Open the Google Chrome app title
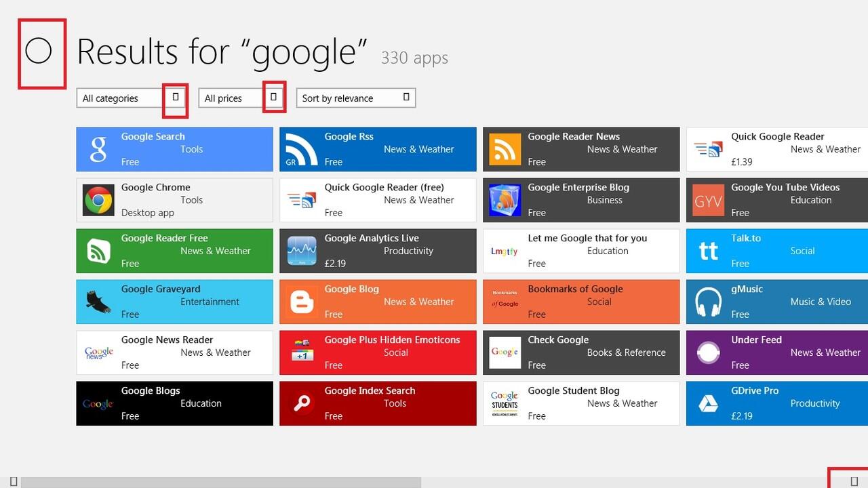 (156, 187)
